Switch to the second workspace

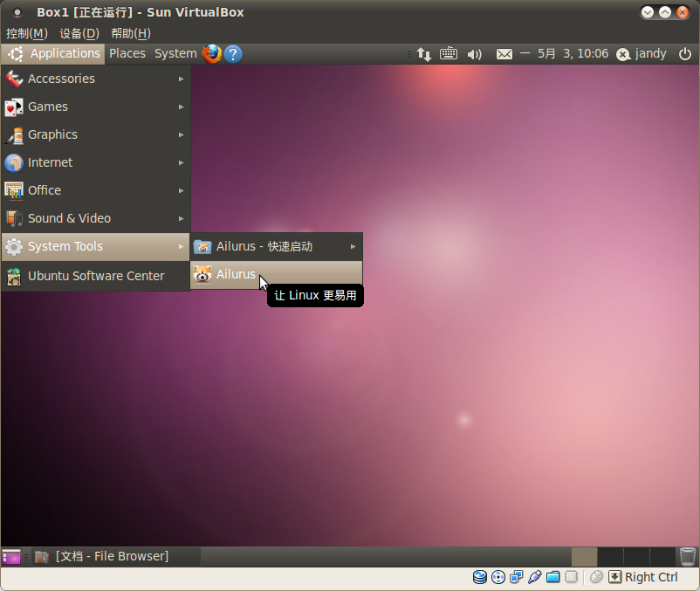[610, 557]
